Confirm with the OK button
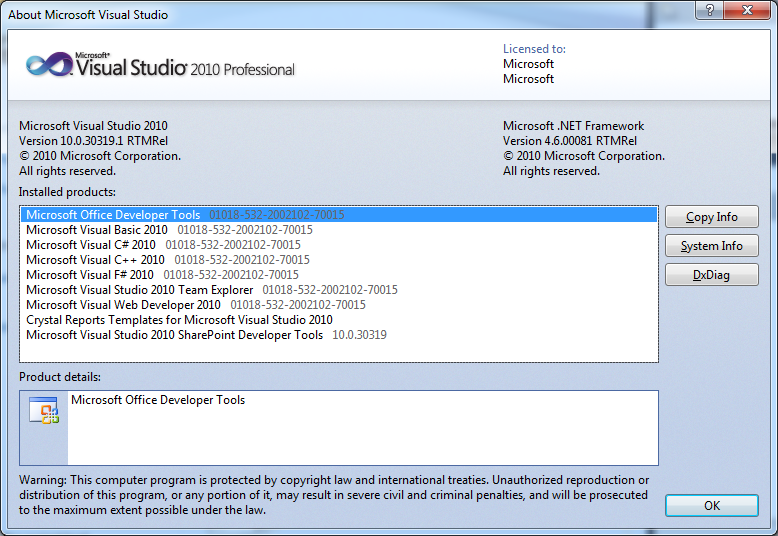The width and height of the screenshot is (778, 536). click(711, 506)
